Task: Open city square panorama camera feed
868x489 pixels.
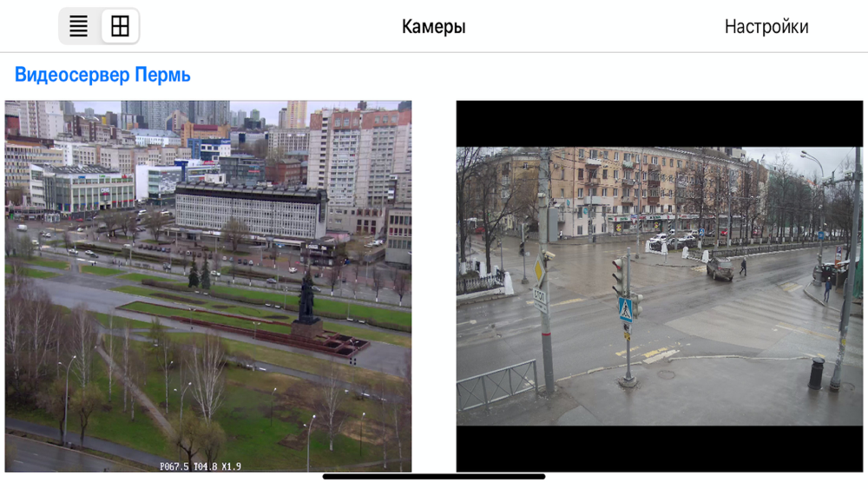Action: click(x=208, y=287)
